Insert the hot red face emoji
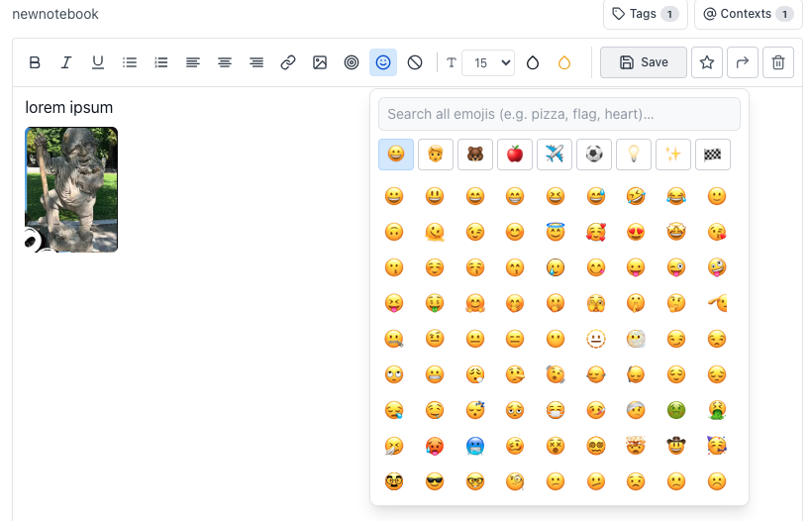Screen dimensions: 812x521 [x=435, y=447]
